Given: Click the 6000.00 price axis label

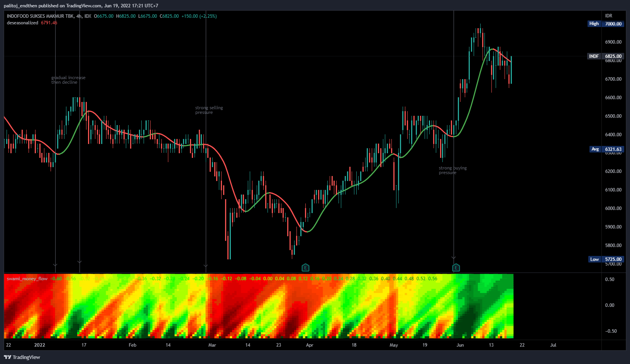Looking at the screenshot, I should point(613,208).
